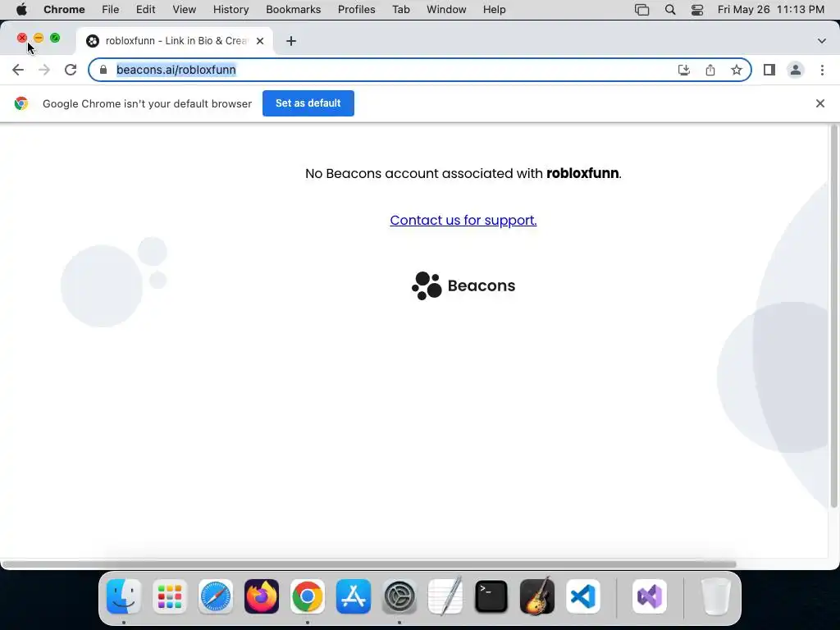The height and width of the screenshot is (630, 840).
Task: Open Control Center in the menu bar
Action: point(697,10)
